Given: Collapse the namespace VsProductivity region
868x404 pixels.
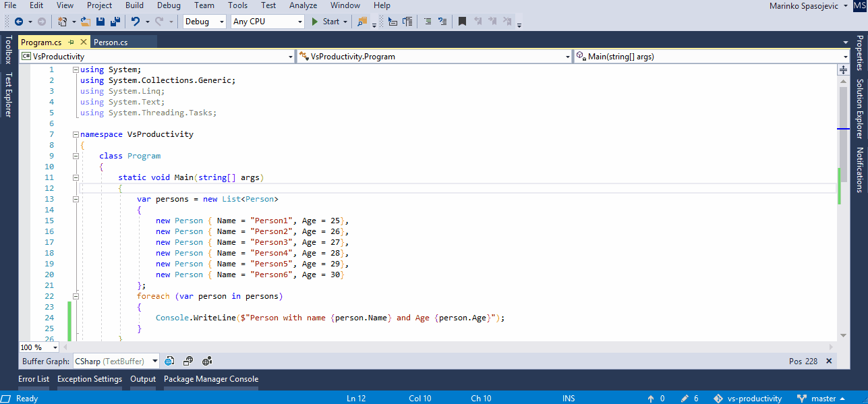Looking at the screenshot, I should [x=76, y=134].
